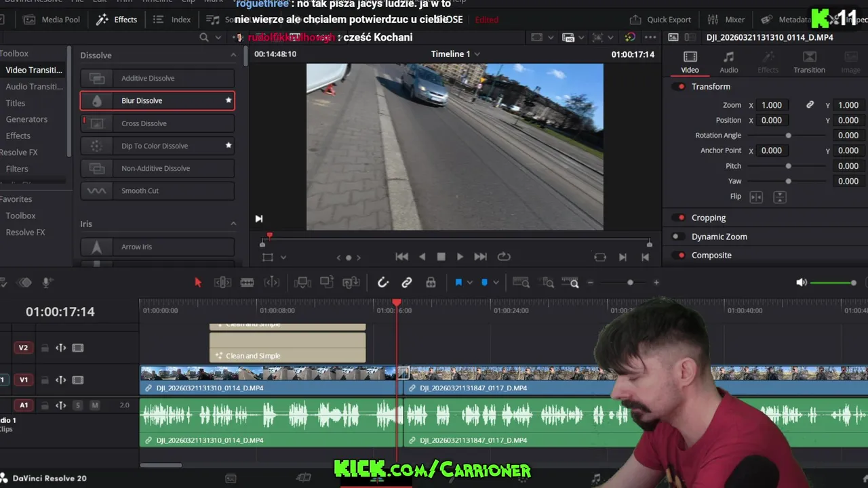Open the viewer transform overlay dropdown arrow

click(x=283, y=258)
